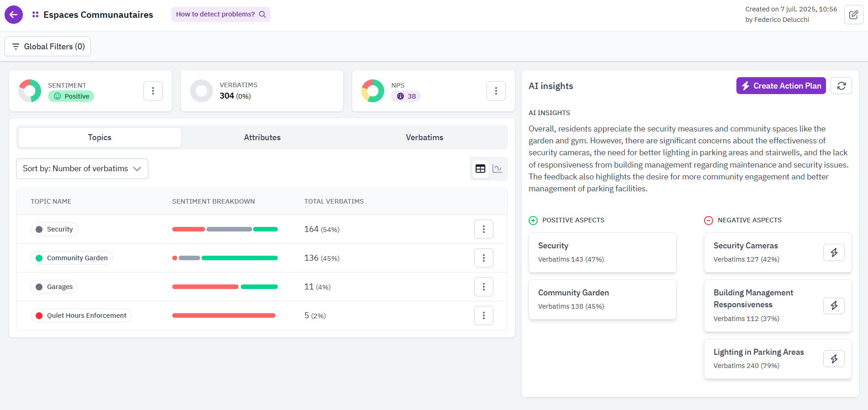868x410 pixels.
Task: Click lightning icon for Building Management Responsiveness
Action: 834,305
